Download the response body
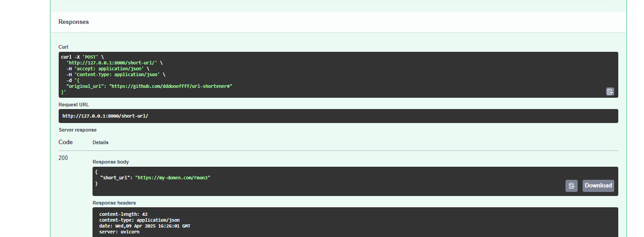 [598, 186]
